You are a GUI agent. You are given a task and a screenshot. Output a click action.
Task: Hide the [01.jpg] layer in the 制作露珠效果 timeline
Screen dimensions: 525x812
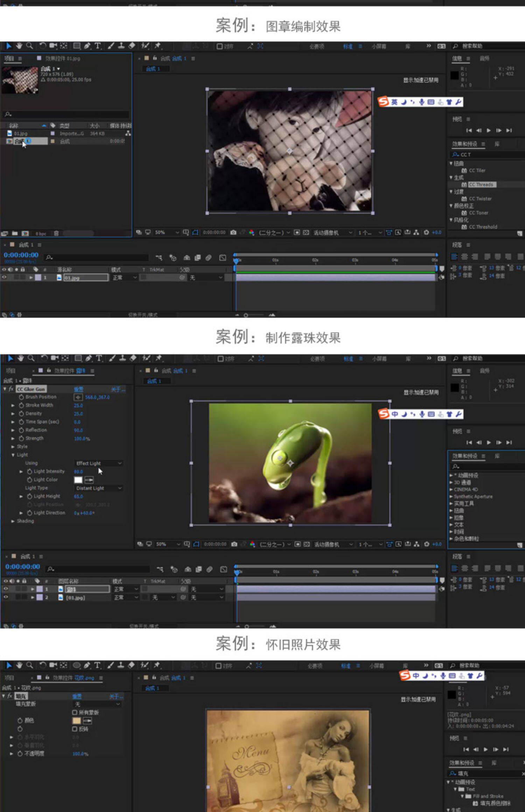point(6,597)
